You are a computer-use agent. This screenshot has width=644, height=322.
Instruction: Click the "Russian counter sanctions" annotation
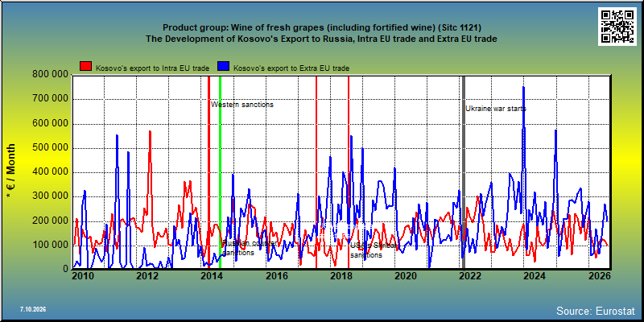[250, 248]
